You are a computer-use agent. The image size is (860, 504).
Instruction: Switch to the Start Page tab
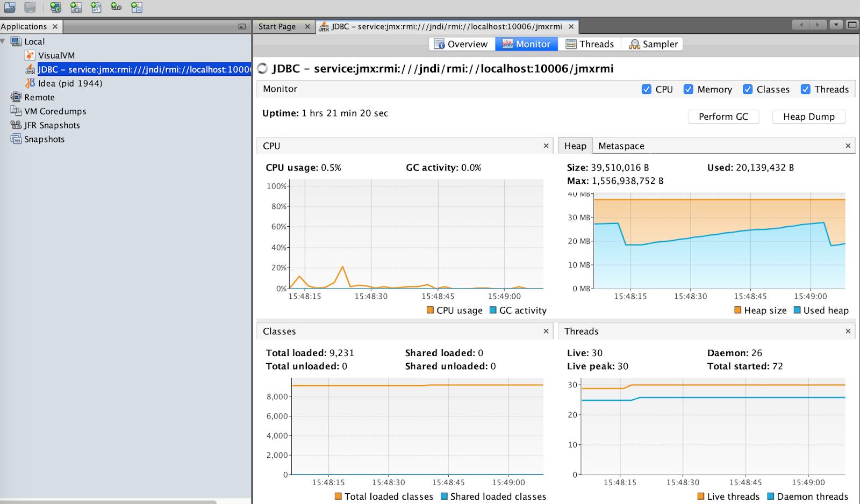[277, 26]
